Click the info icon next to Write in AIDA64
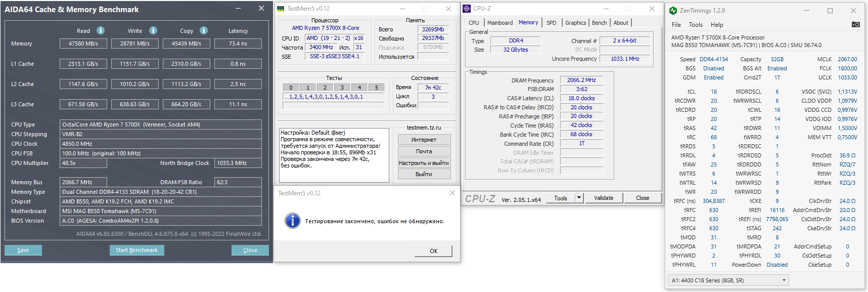This screenshot has width=868, height=292. tap(153, 30)
